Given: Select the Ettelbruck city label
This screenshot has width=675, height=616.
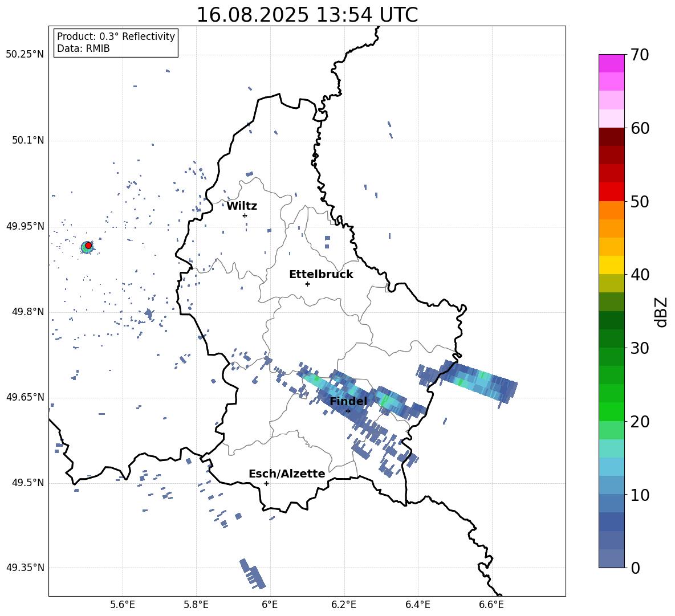Looking at the screenshot, I should (321, 275).
